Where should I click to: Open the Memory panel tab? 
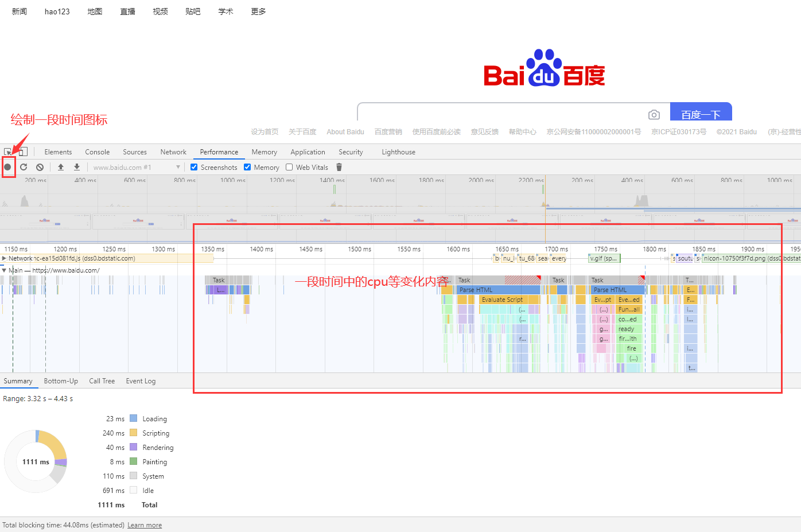[265, 152]
